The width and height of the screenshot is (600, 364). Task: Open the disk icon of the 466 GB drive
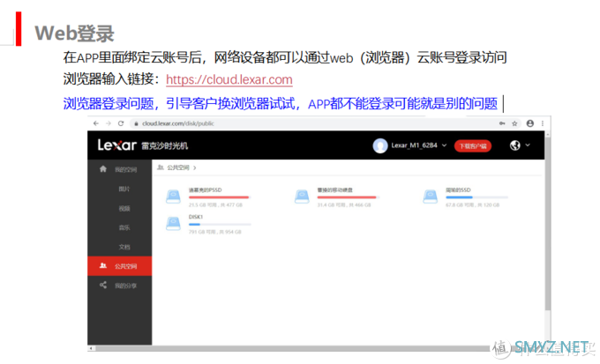pos(302,197)
